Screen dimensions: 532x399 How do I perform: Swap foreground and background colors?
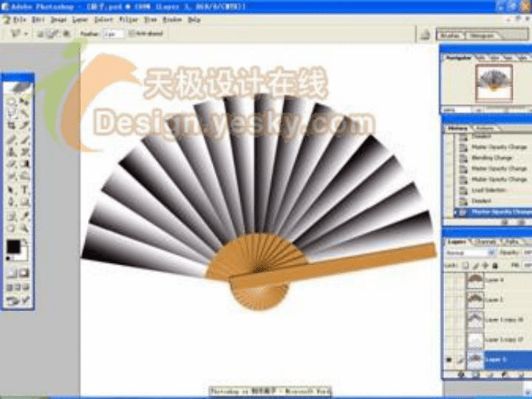coord(24,242)
